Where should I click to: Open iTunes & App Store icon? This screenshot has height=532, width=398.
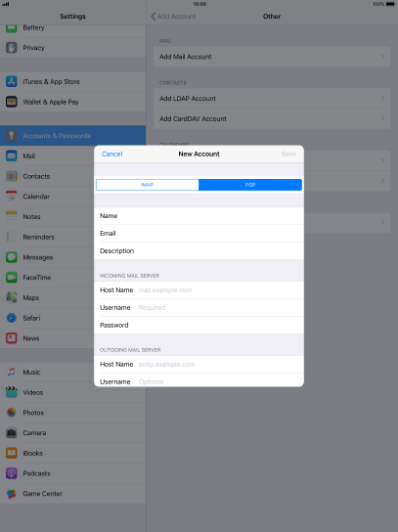(11, 81)
